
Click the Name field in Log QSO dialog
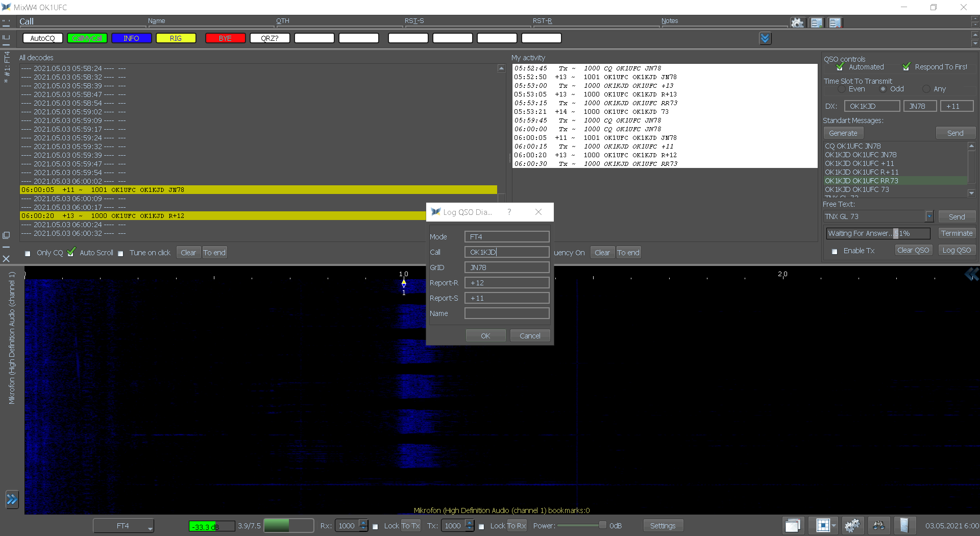pyautogui.click(x=506, y=313)
